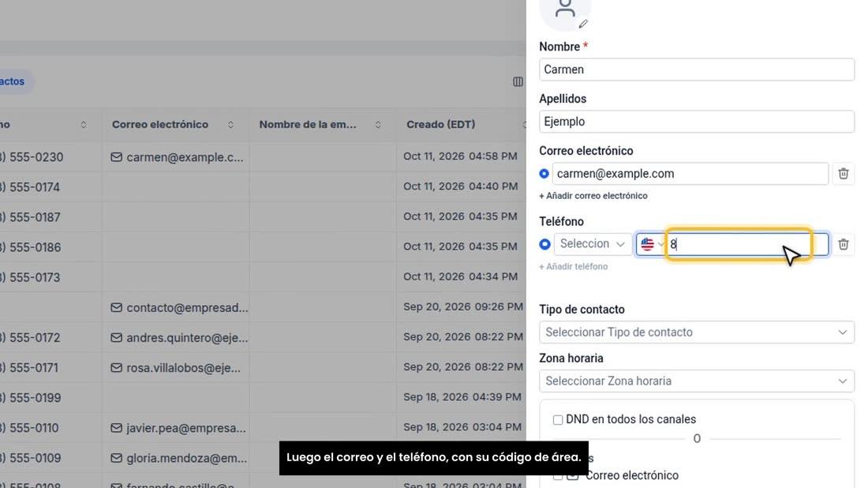Click + Añadir teléfono link

573,266
